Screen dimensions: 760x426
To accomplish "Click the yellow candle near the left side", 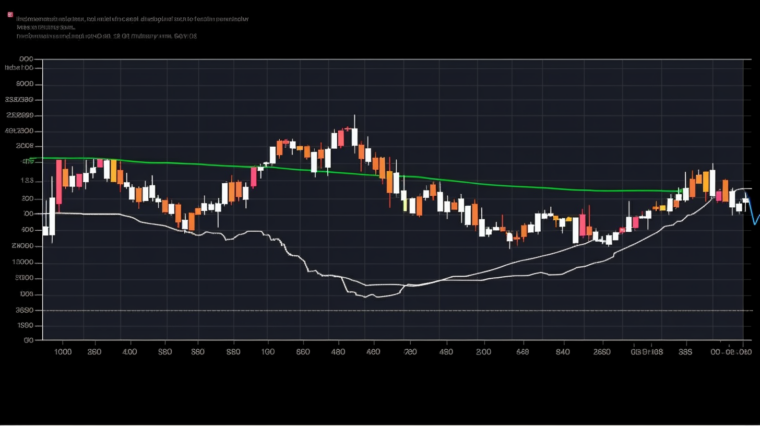I will pos(113,168).
